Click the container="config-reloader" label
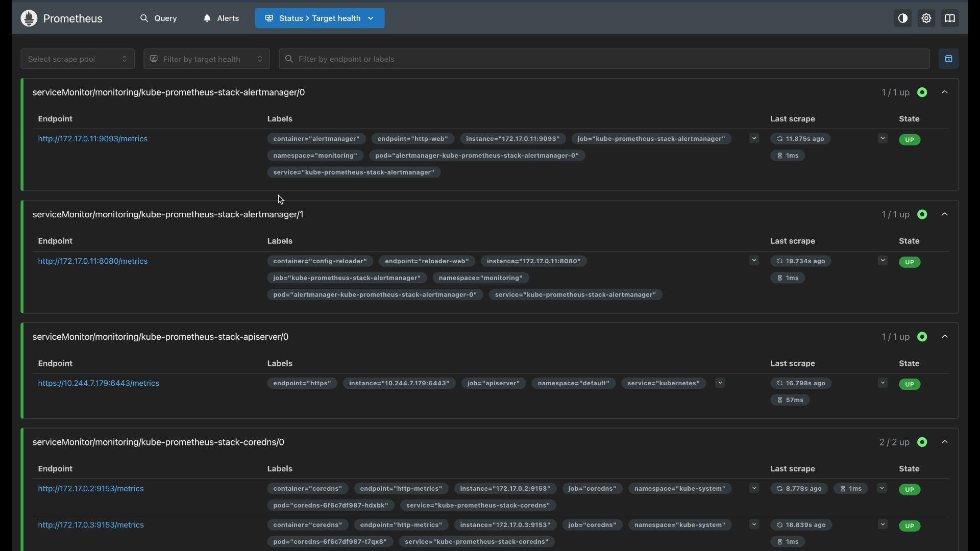 coord(320,262)
